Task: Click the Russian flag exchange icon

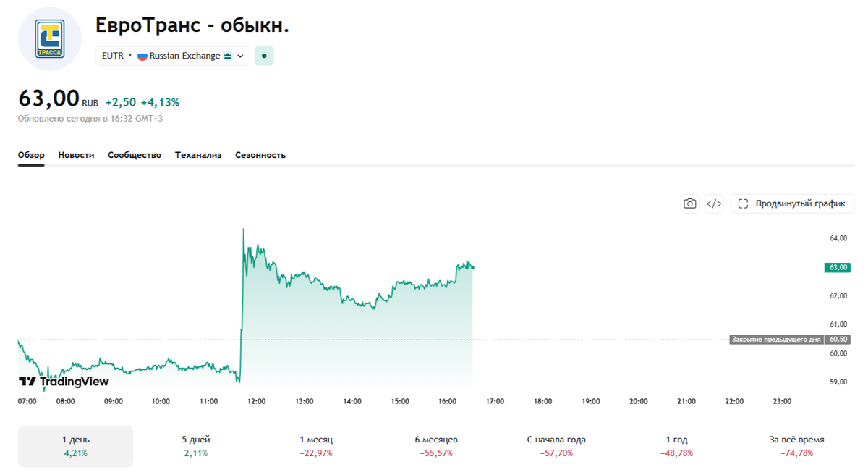Action: [142, 56]
